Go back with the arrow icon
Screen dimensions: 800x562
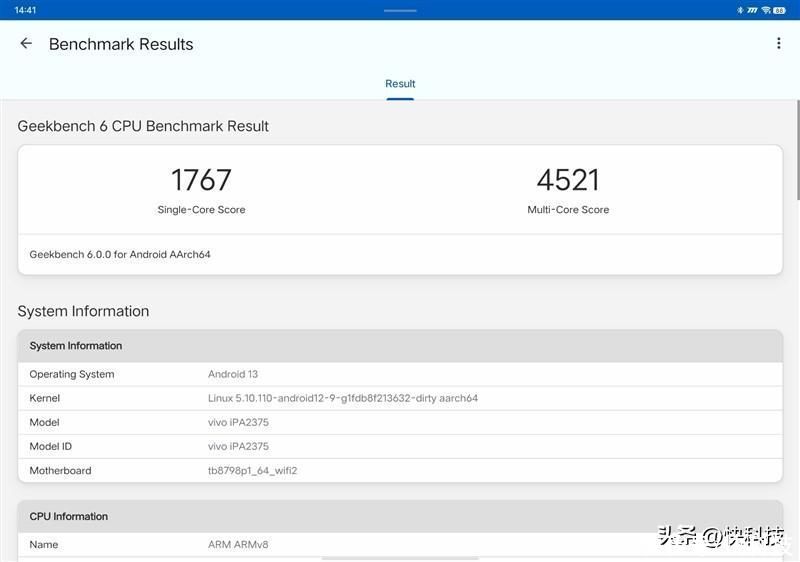click(26, 44)
